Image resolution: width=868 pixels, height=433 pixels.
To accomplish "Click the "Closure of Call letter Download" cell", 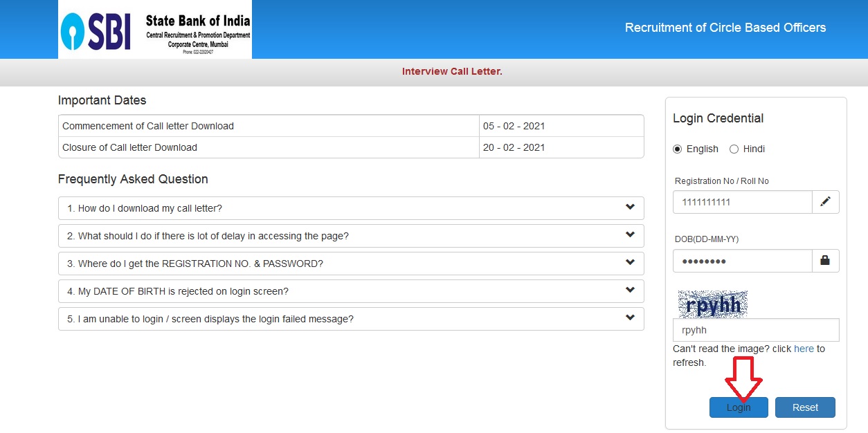I will click(x=269, y=147).
